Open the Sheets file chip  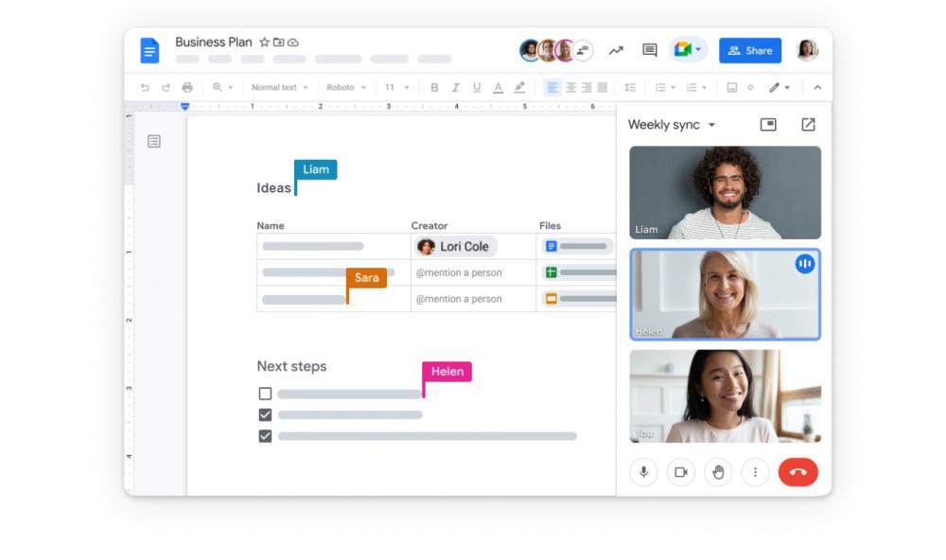click(x=579, y=272)
